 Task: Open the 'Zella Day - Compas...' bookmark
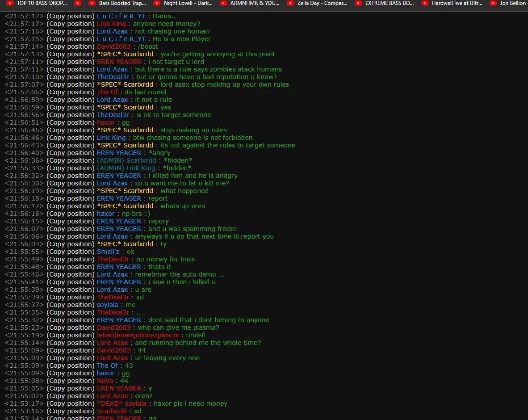[317, 3]
